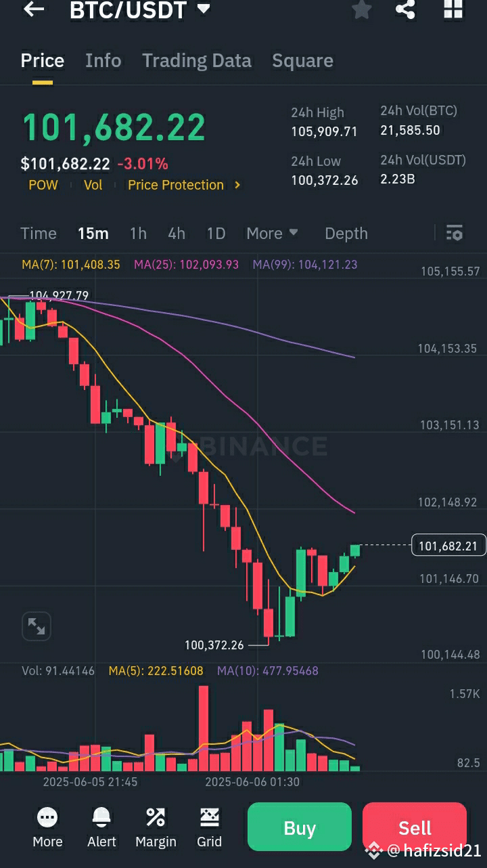Image resolution: width=487 pixels, height=868 pixels.
Task: Tap the green Buy button
Action: (300, 828)
